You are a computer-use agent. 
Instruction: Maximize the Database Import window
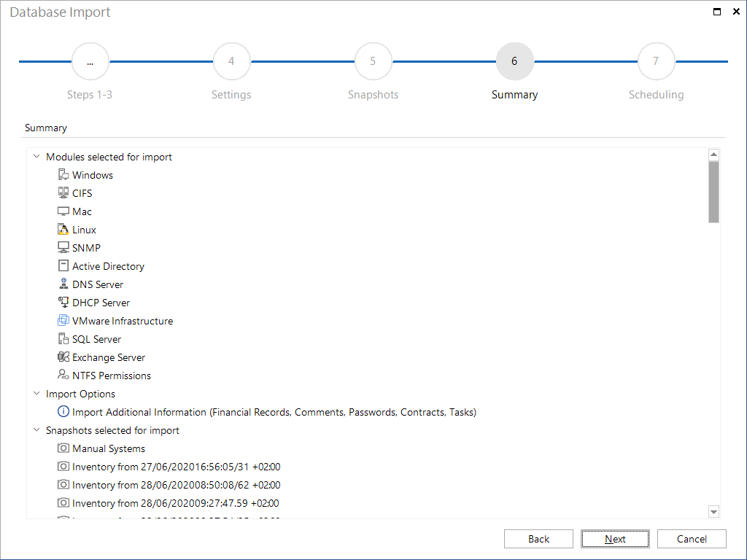(x=717, y=12)
